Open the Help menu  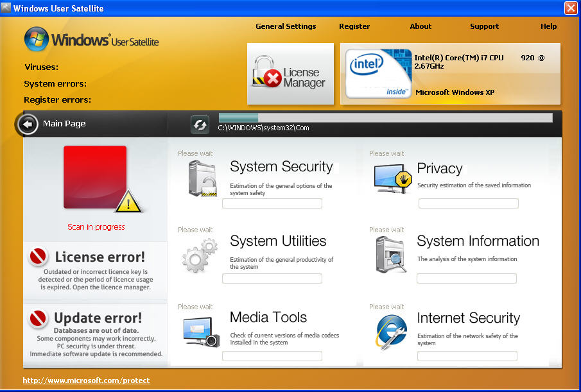548,26
